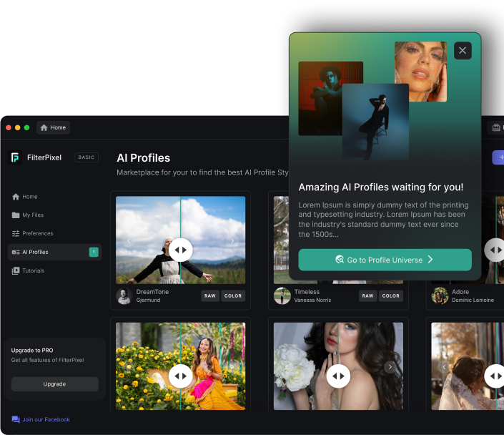Click previous-image arrow on bride veil photo
Screen dimensions: 504x435
click(444, 367)
